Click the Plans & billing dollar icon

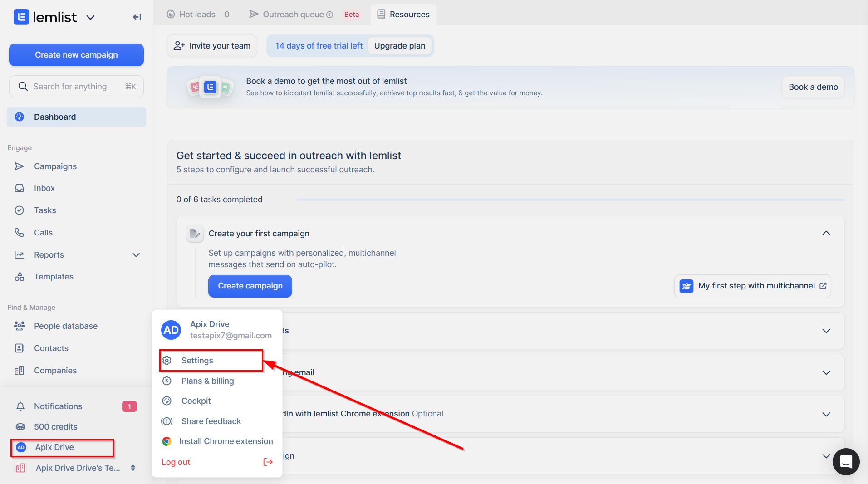click(167, 381)
